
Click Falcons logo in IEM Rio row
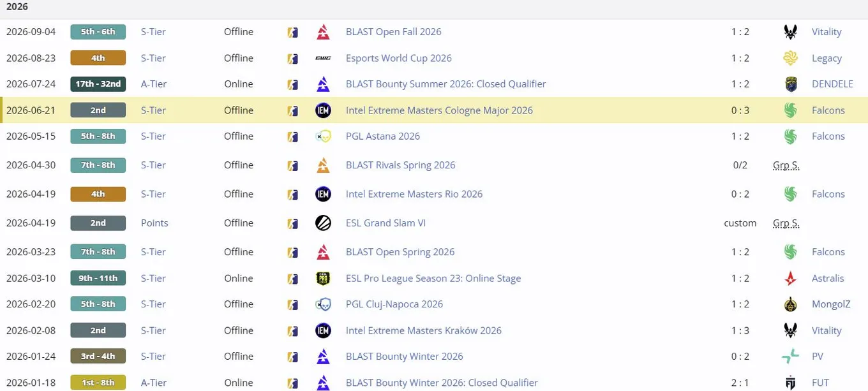[x=791, y=195]
